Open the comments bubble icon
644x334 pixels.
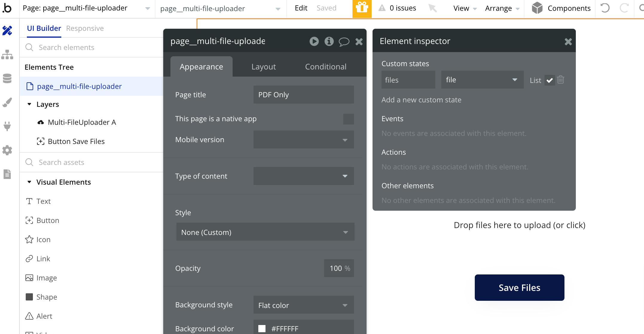pyautogui.click(x=344, y=42)
